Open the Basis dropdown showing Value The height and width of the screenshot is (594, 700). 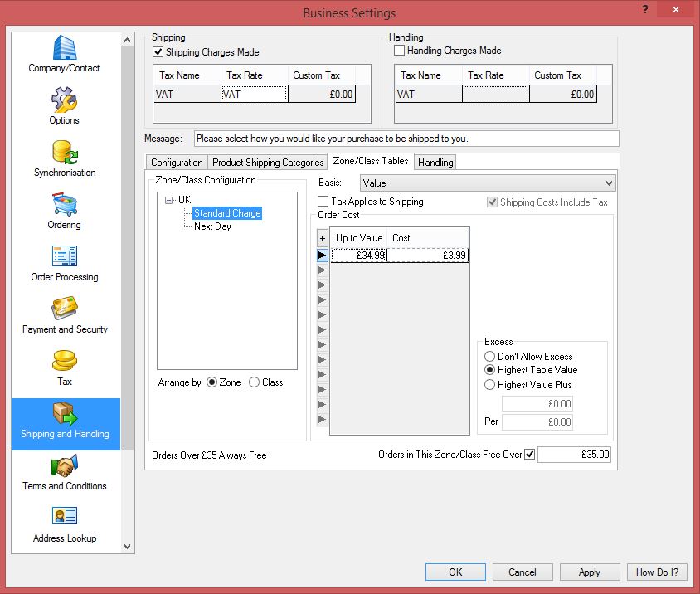[488, 183]
